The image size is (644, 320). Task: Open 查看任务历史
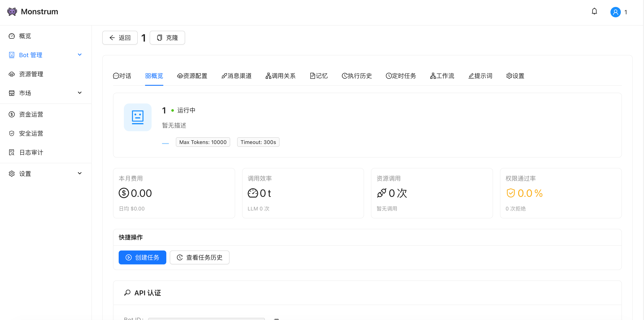pyautogui.click(x=199, y=257)
